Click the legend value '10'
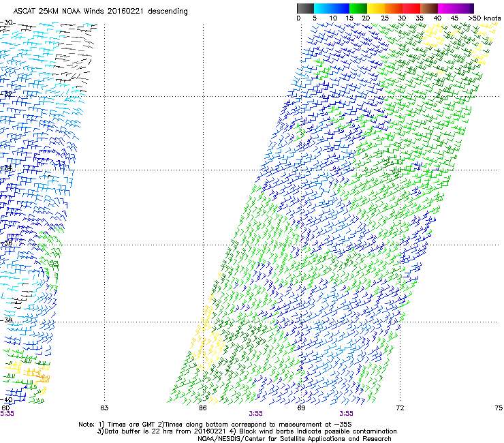504x443 pixels. pyautogui.click(x=333, y=18)
